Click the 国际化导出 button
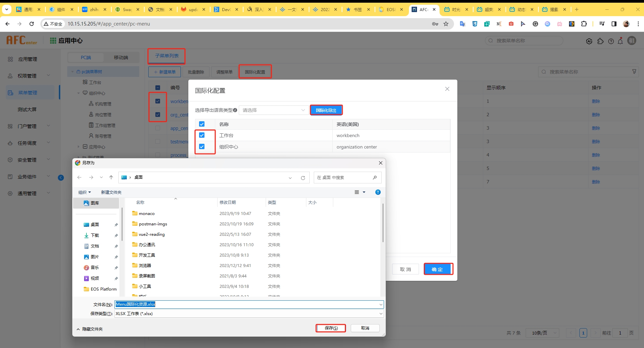The height and width of the screenshot is (348, 644). 326,110
